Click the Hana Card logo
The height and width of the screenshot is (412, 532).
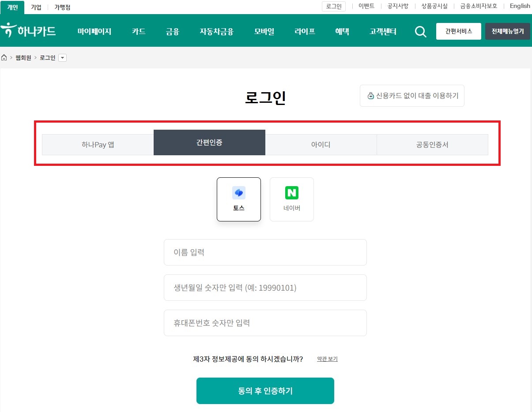click(x=29, y=31)
